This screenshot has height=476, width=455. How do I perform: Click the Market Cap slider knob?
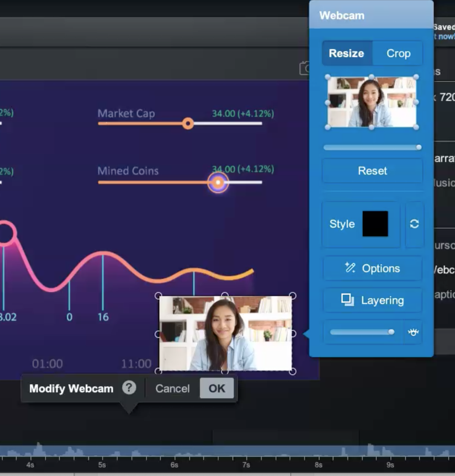pyautogui.click(x=188, y=124)
